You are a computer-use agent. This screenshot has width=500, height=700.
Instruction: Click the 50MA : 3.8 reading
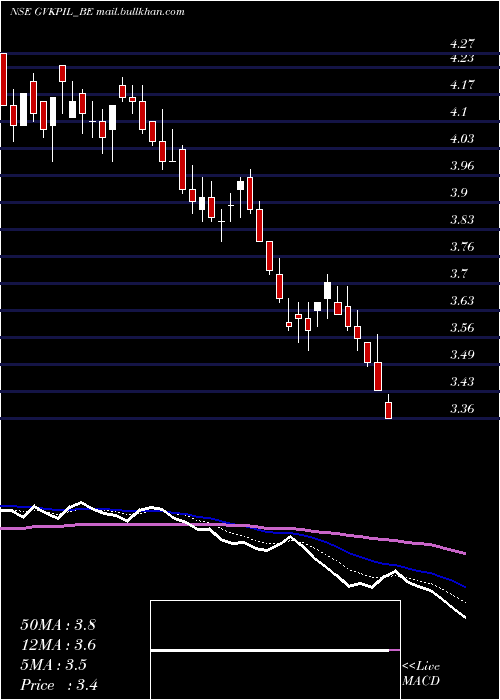click(58, 625)
